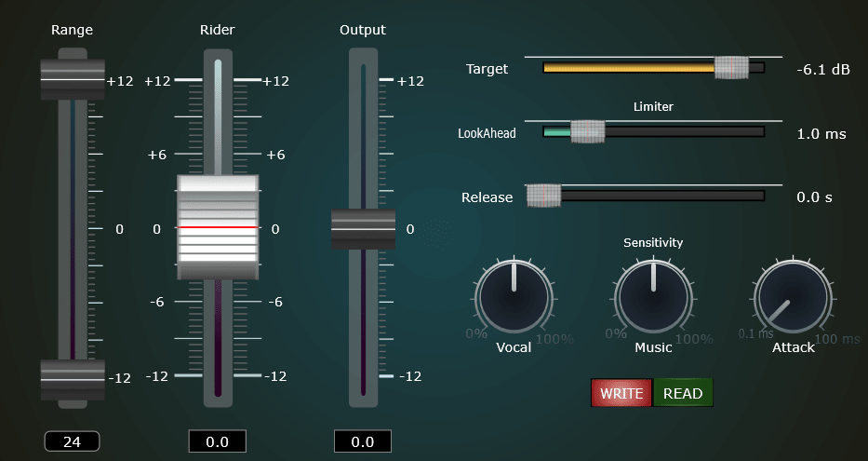Click the READ automation button
Screen dimensions: 868x461
tap(683, 393)
